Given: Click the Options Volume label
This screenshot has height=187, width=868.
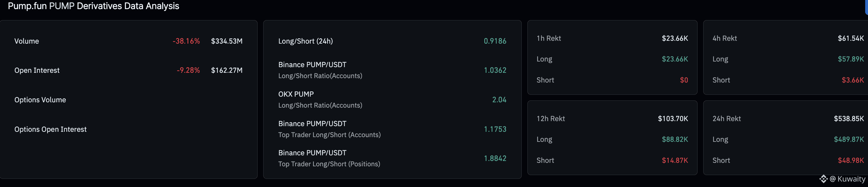Looking at the screenshot, I should coord(40,100).
